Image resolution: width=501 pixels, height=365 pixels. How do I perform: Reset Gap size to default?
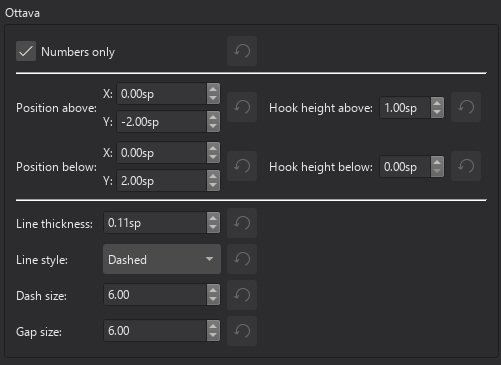coord(242,331)
